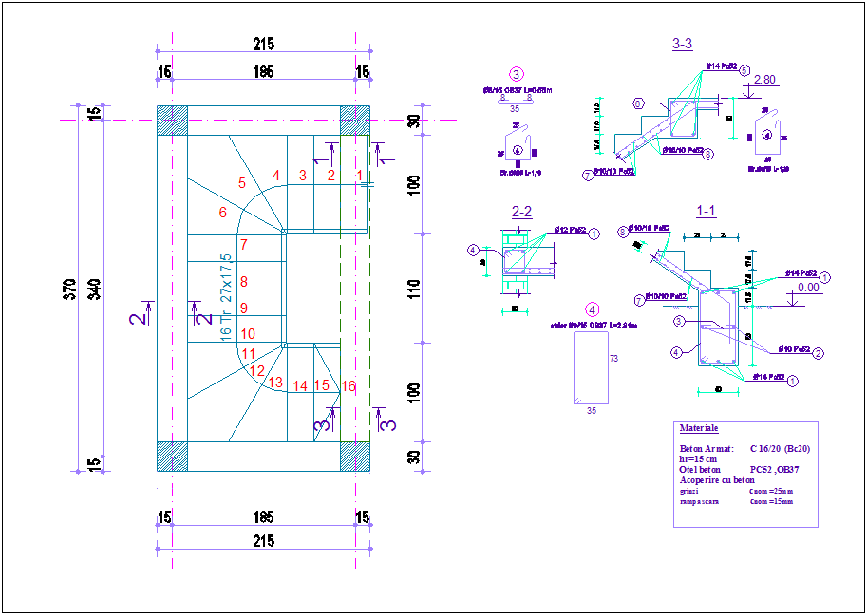
Task: Select the magenta circled 3 detail marker
Action: [516, 74]
